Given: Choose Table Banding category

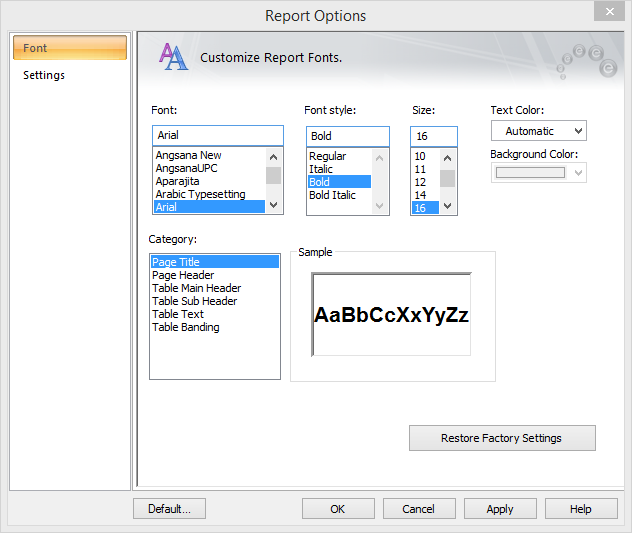Looking at the screenshot, I should click(186, 327).
